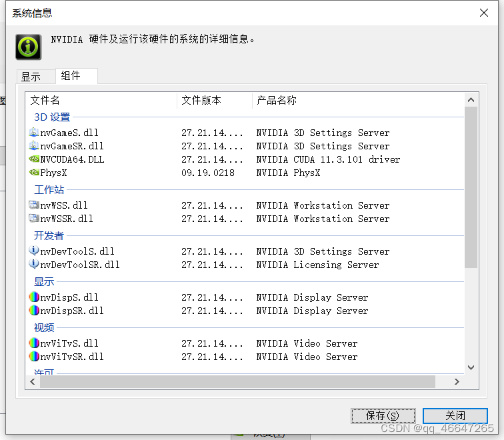Select the 显示 group header in list
This screenshot has width=504, height=440.
(44, 281)
